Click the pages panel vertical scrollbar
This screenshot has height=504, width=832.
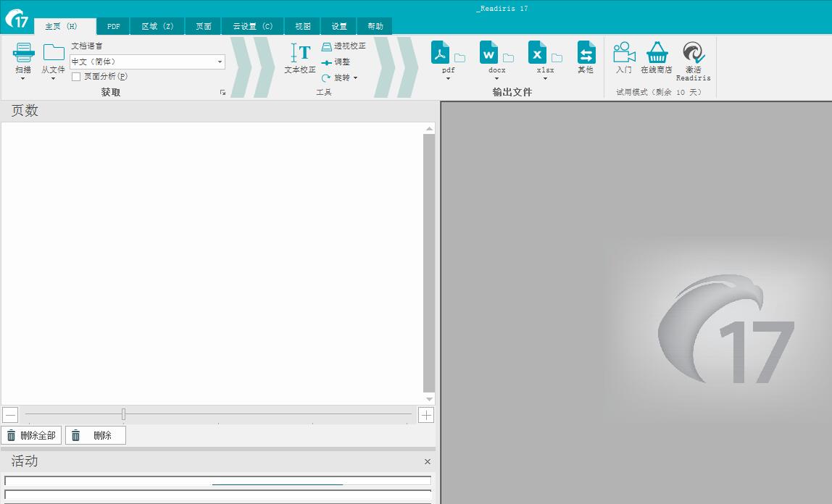pyautogui.click(x=429, y=263)
